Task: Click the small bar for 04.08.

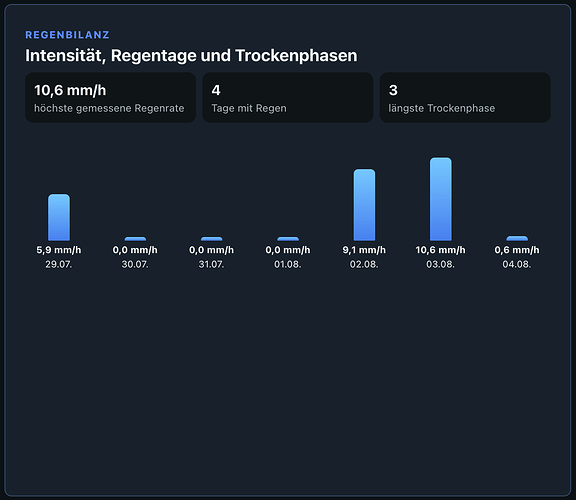Action: pyautogui.click(x=517, y=238)
